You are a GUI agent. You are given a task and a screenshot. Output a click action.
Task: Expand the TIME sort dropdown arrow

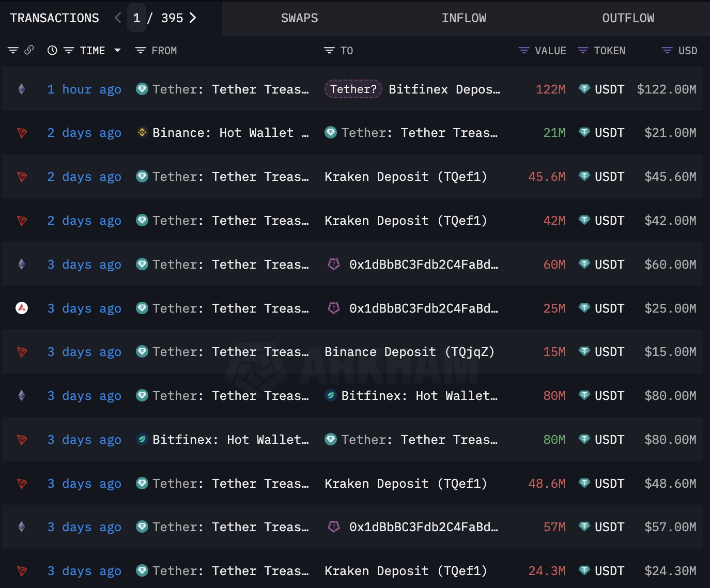(x=117, y=51)
